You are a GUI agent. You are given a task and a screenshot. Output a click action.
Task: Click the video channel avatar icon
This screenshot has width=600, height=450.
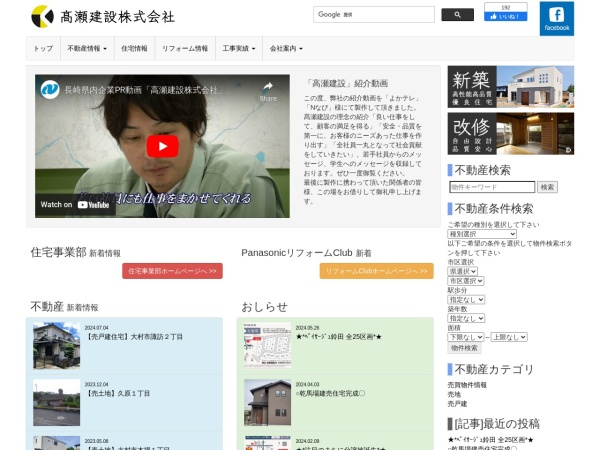50,90
